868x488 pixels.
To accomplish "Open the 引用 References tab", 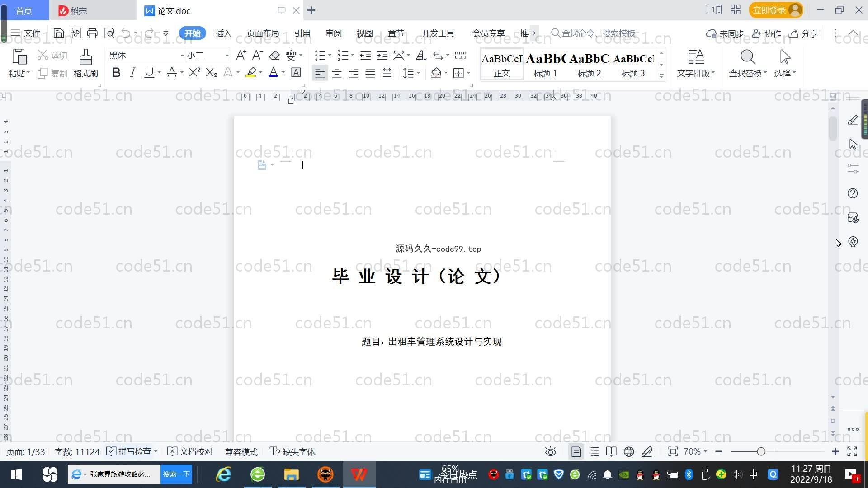I will point(302,33).
